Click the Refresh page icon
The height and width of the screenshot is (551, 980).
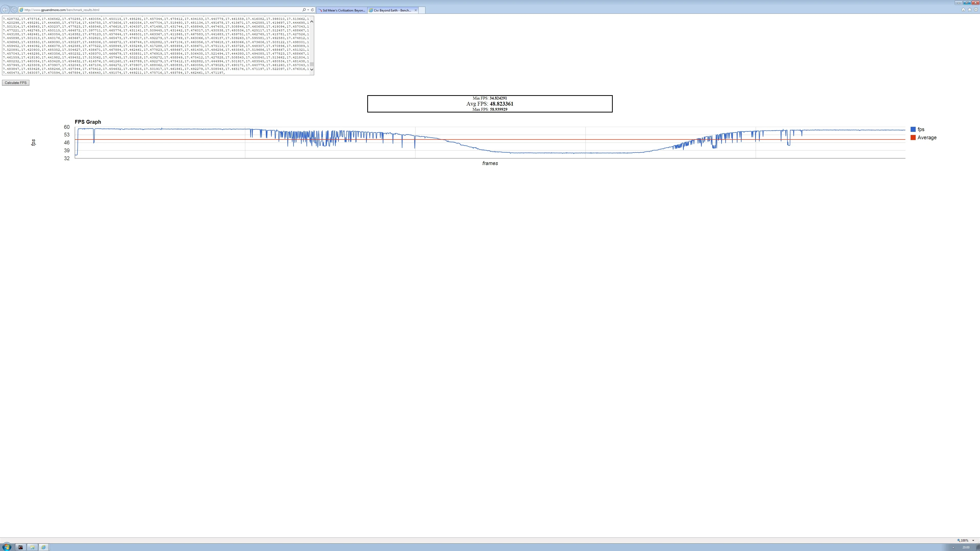[x=312, y=10]
